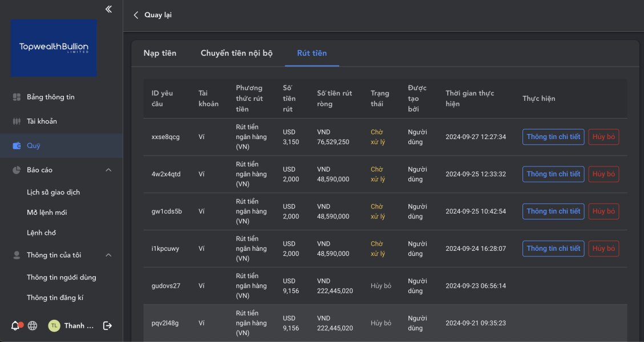
Task: Click the TL user avatar
Action: coord(54,325)
